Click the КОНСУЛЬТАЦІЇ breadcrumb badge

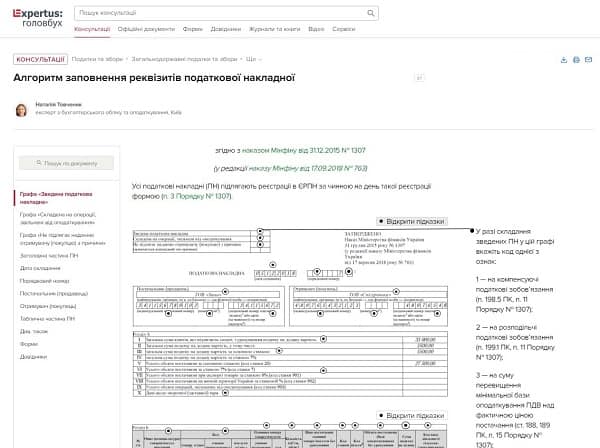click(41, 59)
